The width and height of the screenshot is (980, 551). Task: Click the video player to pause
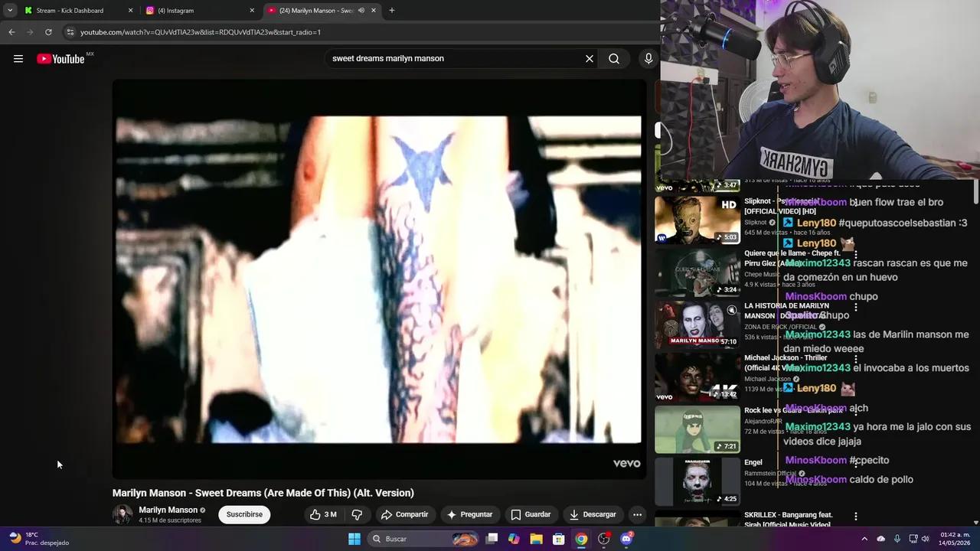[379, 279]
